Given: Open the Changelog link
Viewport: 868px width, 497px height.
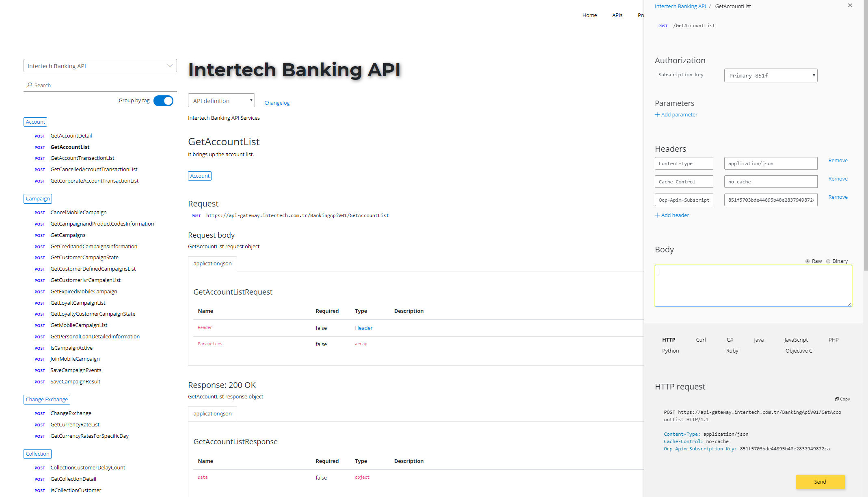Looking at the screenshot, I should click(x=277, y=103).
